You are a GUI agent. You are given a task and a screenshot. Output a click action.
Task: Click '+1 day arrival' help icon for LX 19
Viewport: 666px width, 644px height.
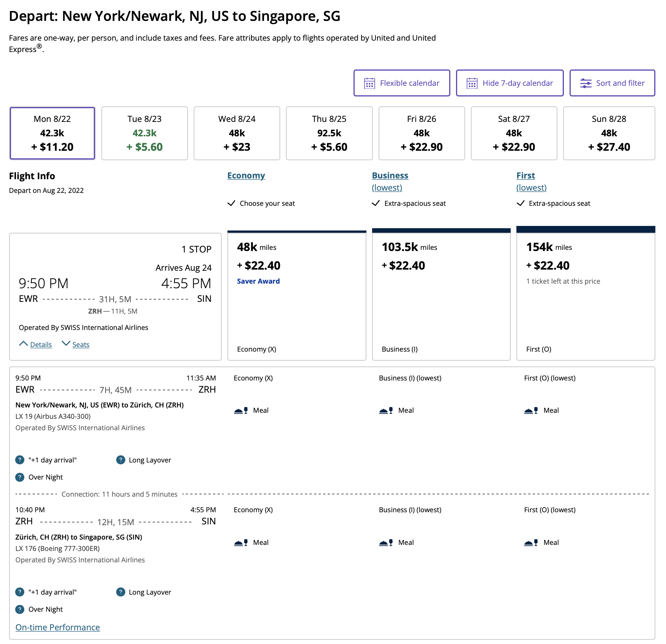pyautogui.click(x=20, y=460)
